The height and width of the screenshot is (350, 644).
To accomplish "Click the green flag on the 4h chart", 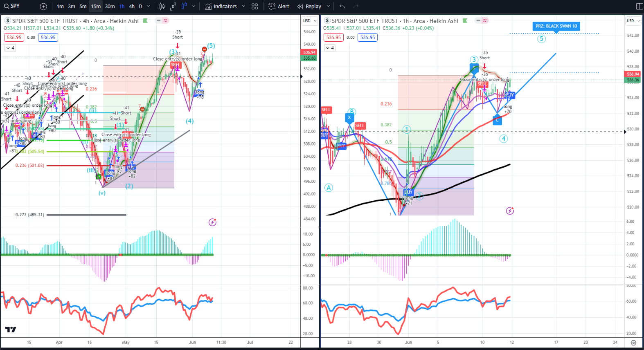I will (145, 21).
